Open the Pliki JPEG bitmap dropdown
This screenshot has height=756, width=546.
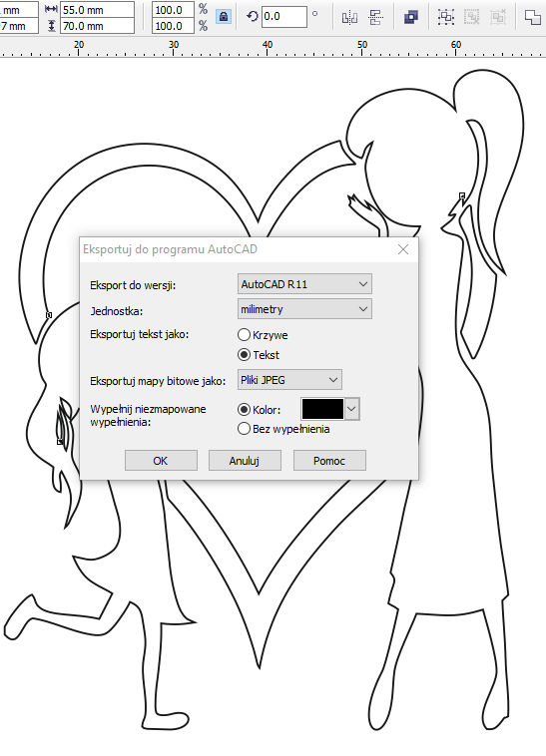coord(289,379)
